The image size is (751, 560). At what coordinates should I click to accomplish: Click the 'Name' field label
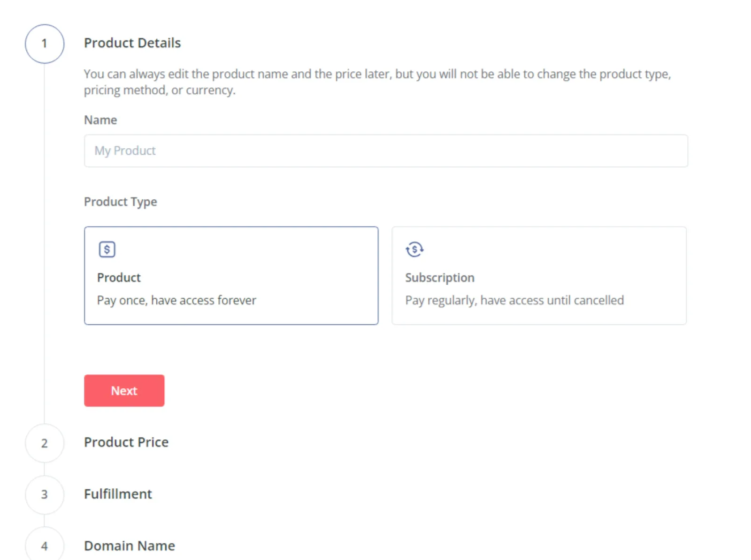(100, 120)
